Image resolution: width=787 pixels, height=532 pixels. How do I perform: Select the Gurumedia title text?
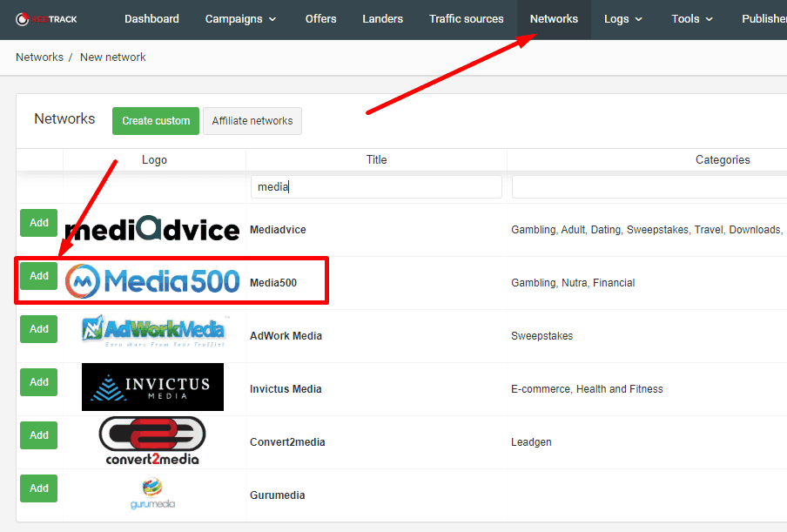click(278, 495)
